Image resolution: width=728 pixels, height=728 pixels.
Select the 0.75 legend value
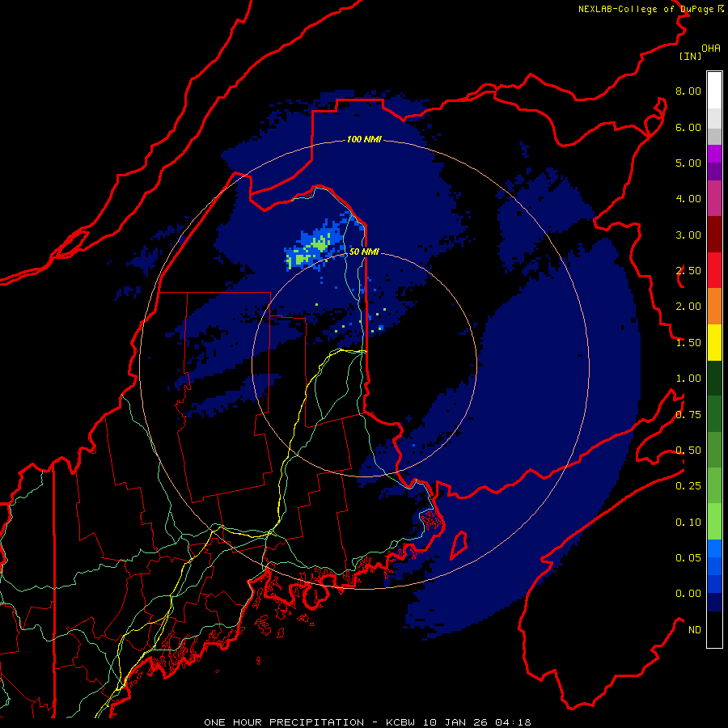click(x=688, y=415)
